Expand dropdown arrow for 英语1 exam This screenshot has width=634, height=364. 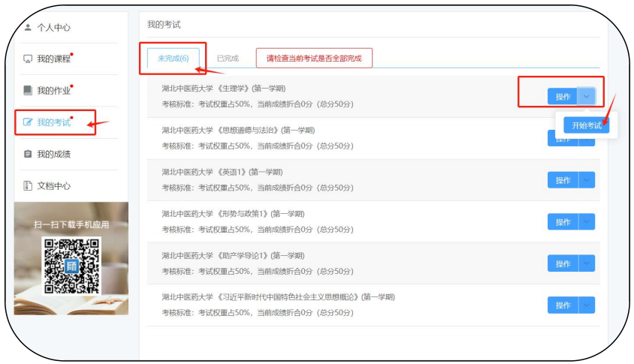point(587,180)
